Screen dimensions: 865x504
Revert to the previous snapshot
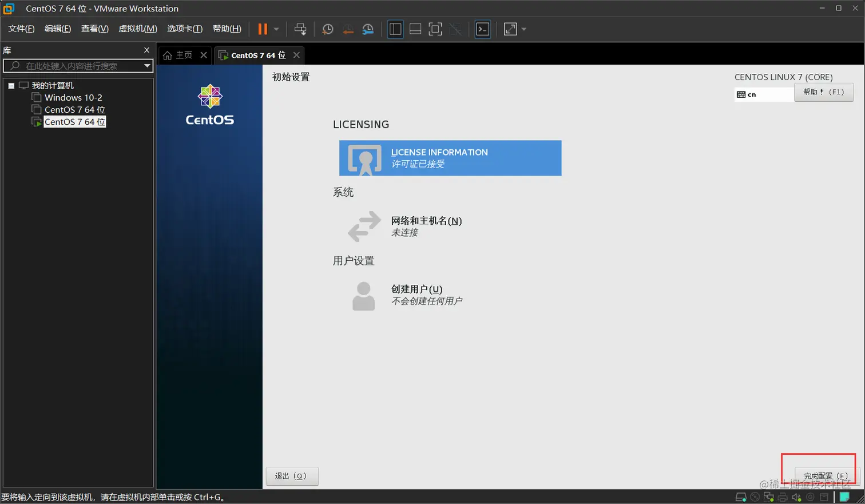pyautogui.click(x=348, y=29)
